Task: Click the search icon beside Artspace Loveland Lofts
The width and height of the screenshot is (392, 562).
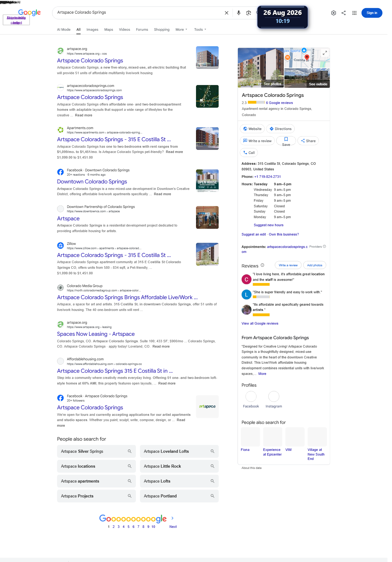Action: pos(212,451)
